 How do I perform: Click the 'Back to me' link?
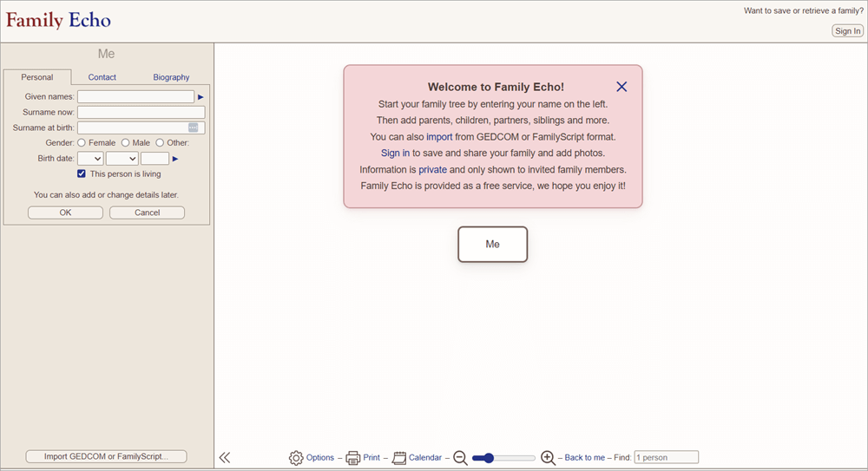584,458
